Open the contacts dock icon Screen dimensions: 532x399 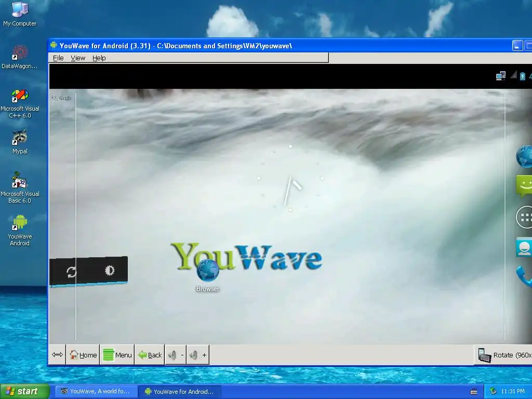tap(524, 247)
